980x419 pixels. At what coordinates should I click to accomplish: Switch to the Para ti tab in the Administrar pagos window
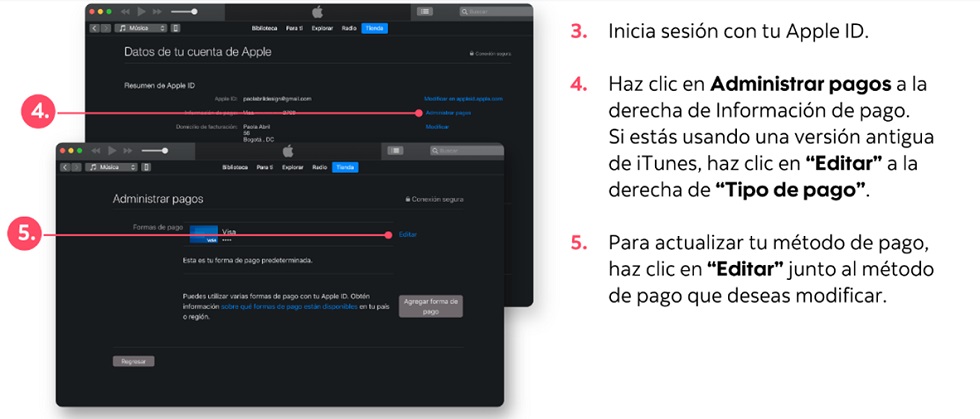(x=265, y=168)
